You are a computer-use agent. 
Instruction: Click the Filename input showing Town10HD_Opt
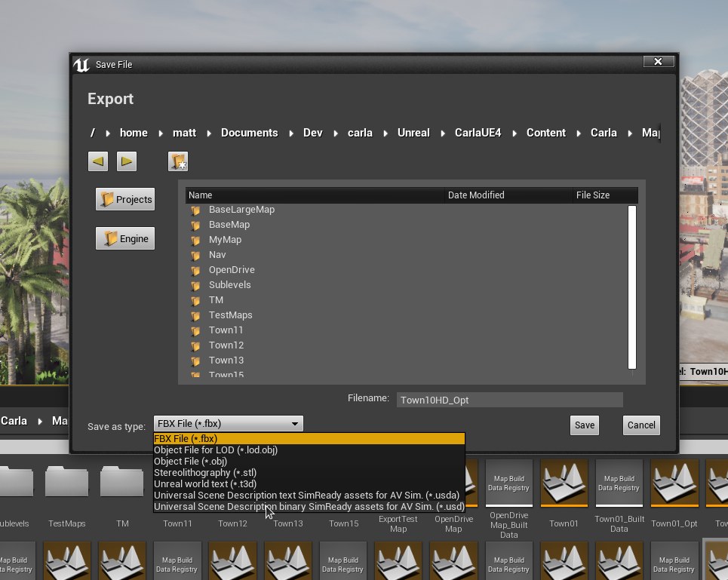tap(509, 399)
